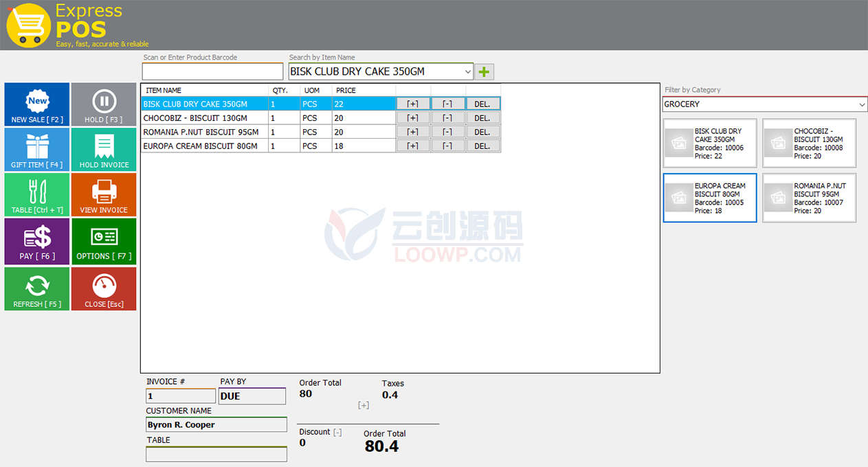Select highlighted row BISK CLUB DRY CAKE 350GM

click(x=321, y=104)
